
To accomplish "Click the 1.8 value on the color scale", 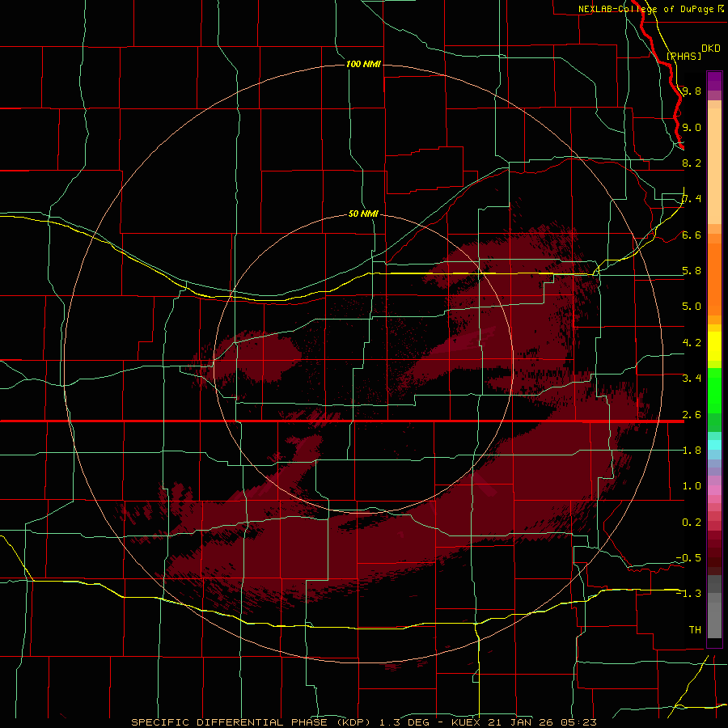I will coord(692,451).
